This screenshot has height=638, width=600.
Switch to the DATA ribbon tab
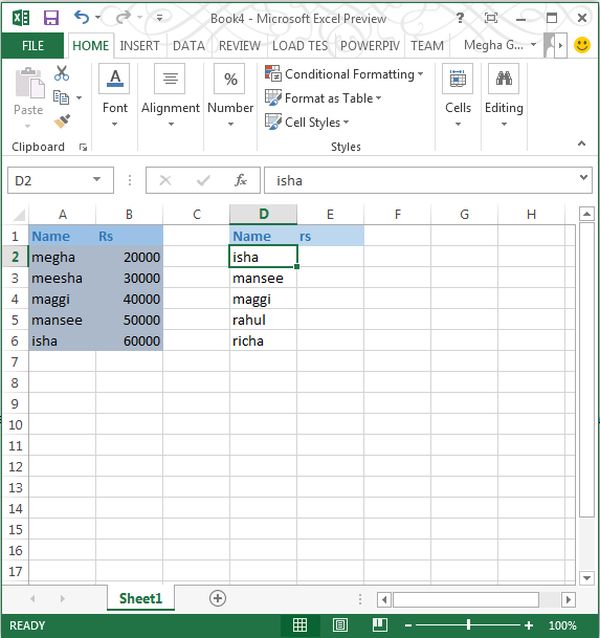tap(189, 46)
